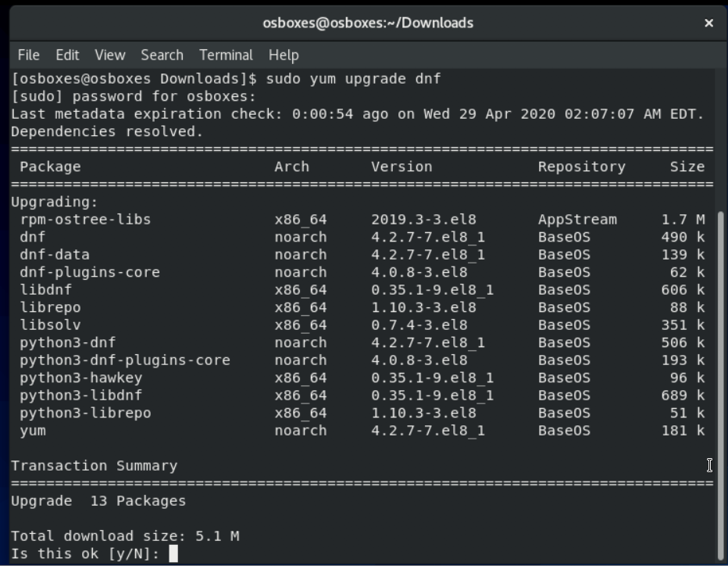The image size is (728, 566).
Task: Click the rpm-ostree-libs package name
Action: tap(85, 220)
